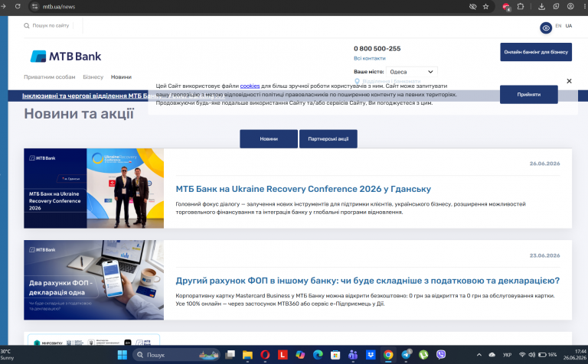Click the leaf-shaped toolbar icon beside Downloads

556,6
